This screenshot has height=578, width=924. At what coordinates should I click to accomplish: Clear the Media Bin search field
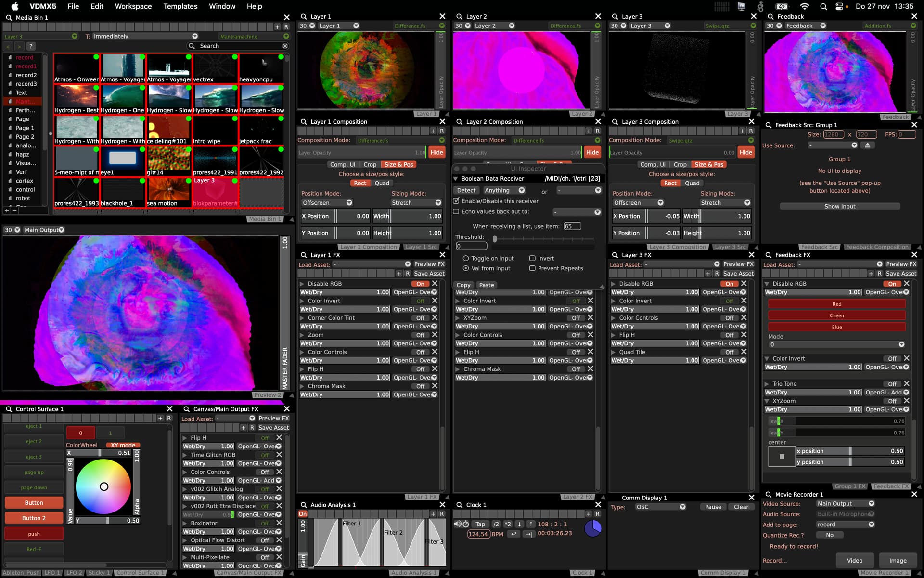(285, 46)
